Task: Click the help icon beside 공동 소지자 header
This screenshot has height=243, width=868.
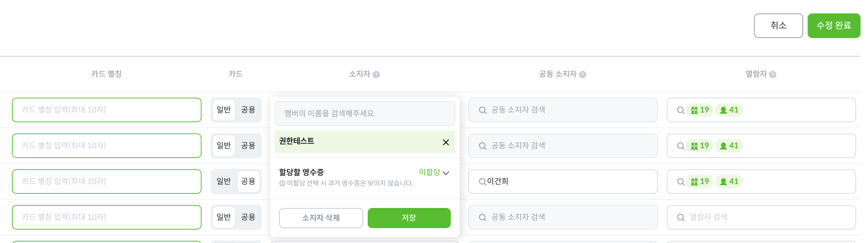Action: pyautogui.click(x=583, y=75)
